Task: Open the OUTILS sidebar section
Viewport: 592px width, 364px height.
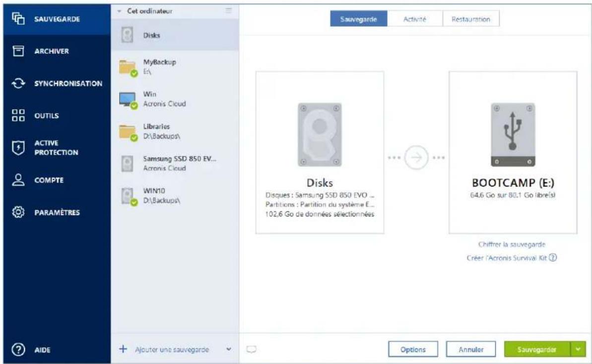Action: point(57,116)
